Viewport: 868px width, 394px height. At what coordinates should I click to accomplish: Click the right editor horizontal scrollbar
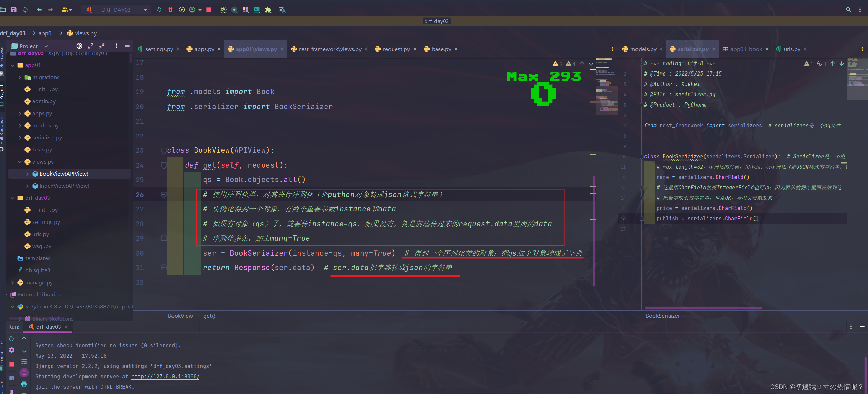[x=703, y=308]
